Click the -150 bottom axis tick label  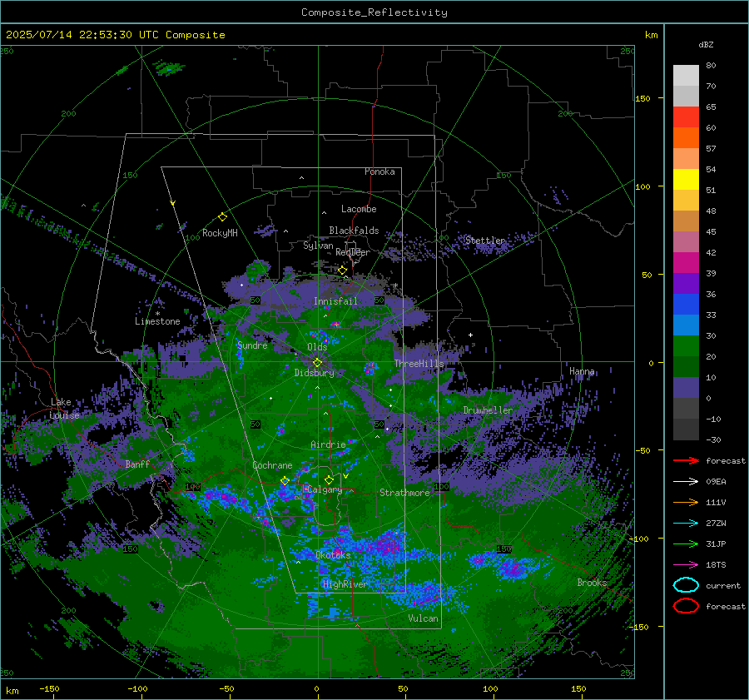[x=49, y=688]
